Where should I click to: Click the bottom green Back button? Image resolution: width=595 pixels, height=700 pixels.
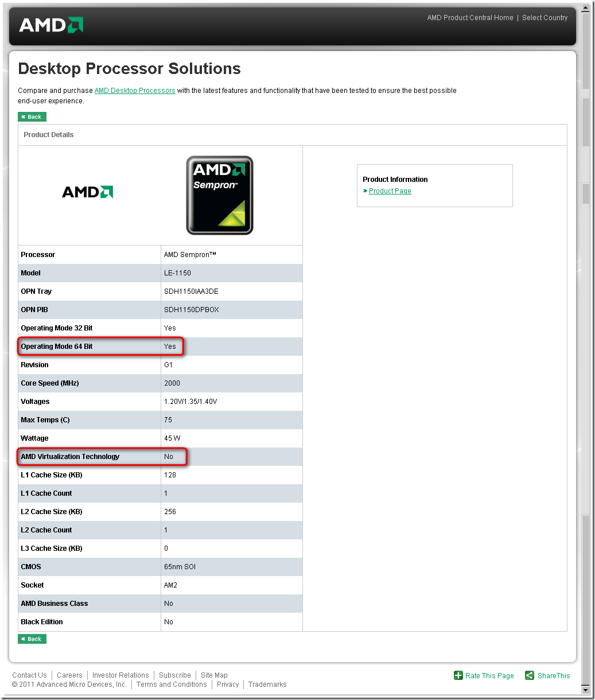[x=32, y=639]
